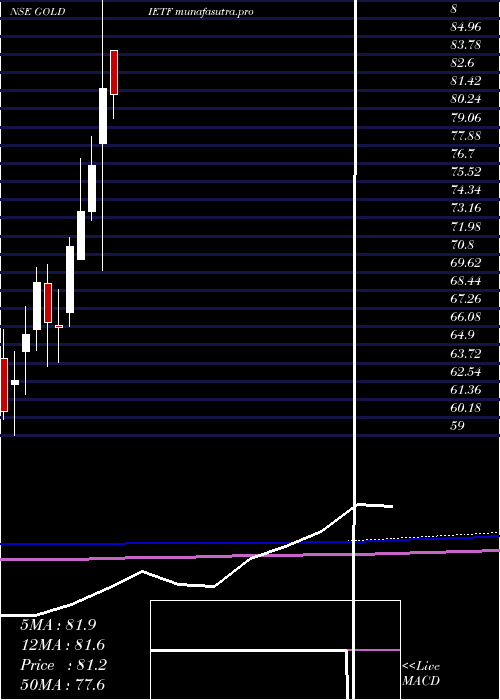Click the '<<Live MACD' label
The image size is (500, 700).
(x=421, y=674)
